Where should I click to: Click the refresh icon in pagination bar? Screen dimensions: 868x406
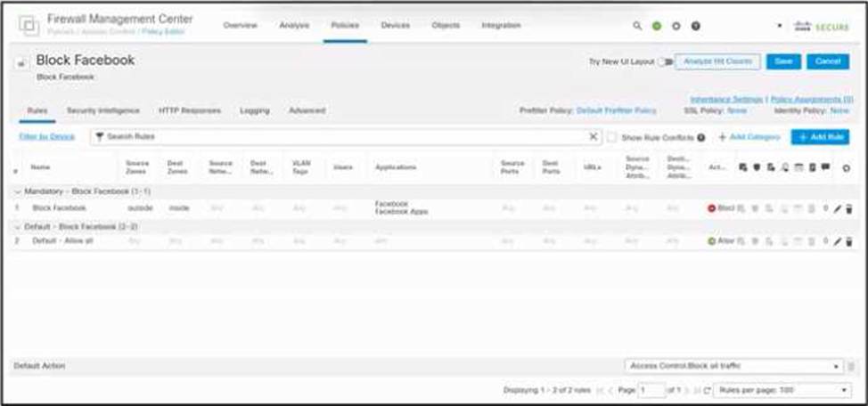click(x=708, y=391)
